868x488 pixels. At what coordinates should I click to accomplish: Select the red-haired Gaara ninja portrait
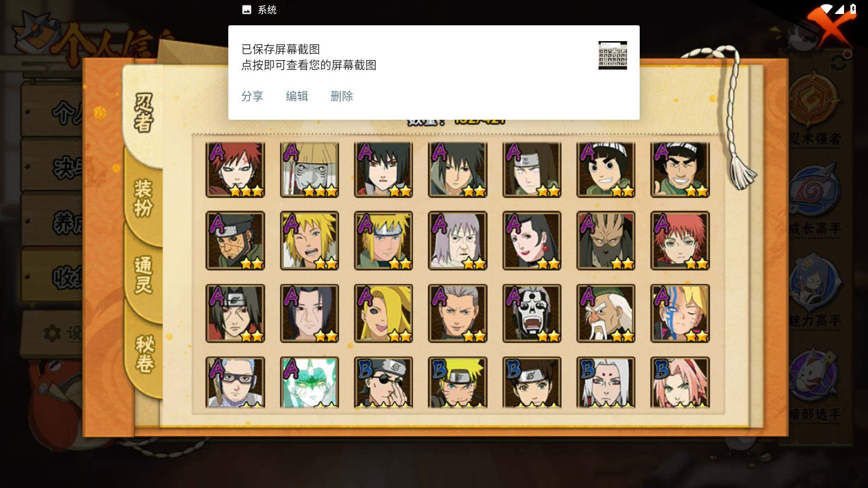point(235,170)
